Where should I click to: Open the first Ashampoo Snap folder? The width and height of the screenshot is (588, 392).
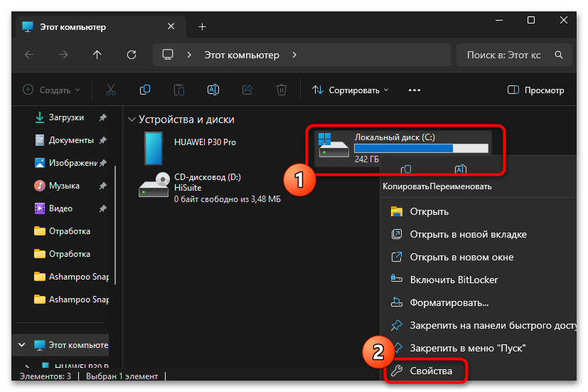point(71,277)
